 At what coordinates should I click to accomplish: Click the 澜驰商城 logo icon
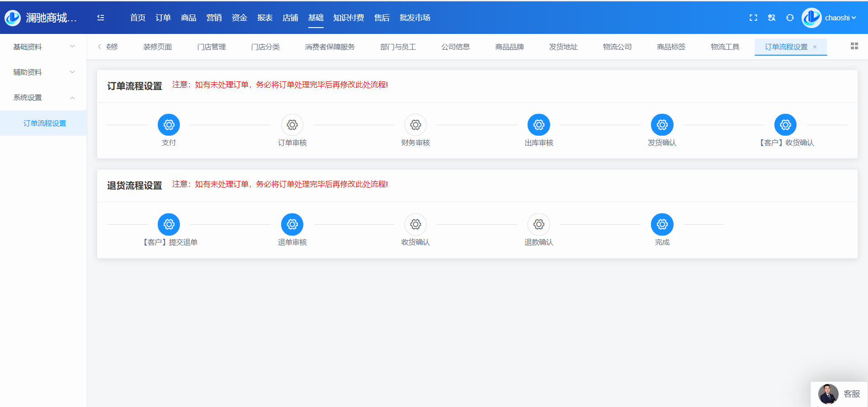(13, 18)
